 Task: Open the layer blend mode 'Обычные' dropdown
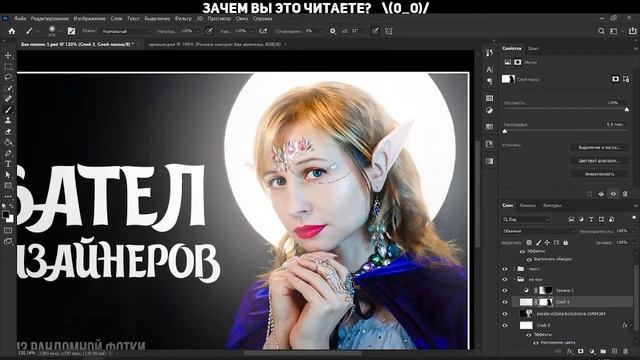pos(538,231)
